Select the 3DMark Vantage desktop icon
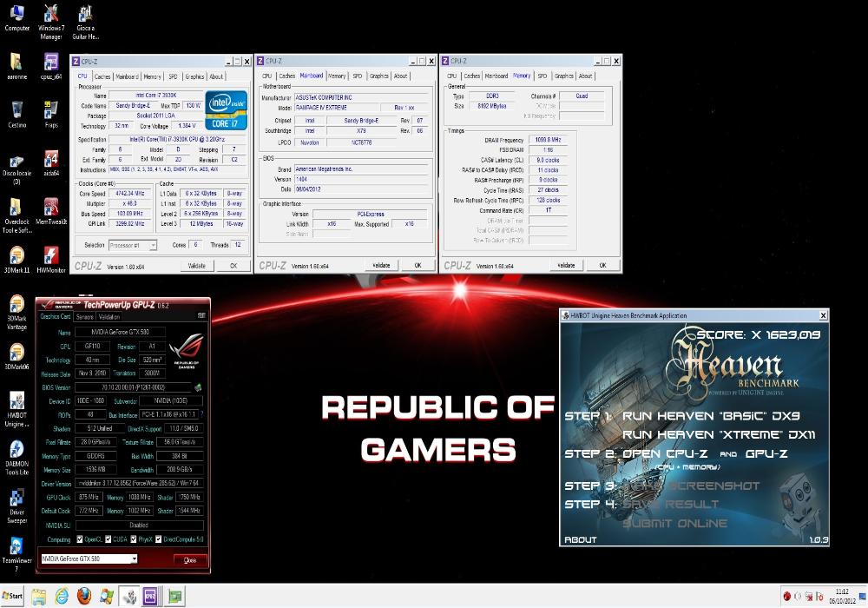The image size is (868, 608). pos(16,313)
